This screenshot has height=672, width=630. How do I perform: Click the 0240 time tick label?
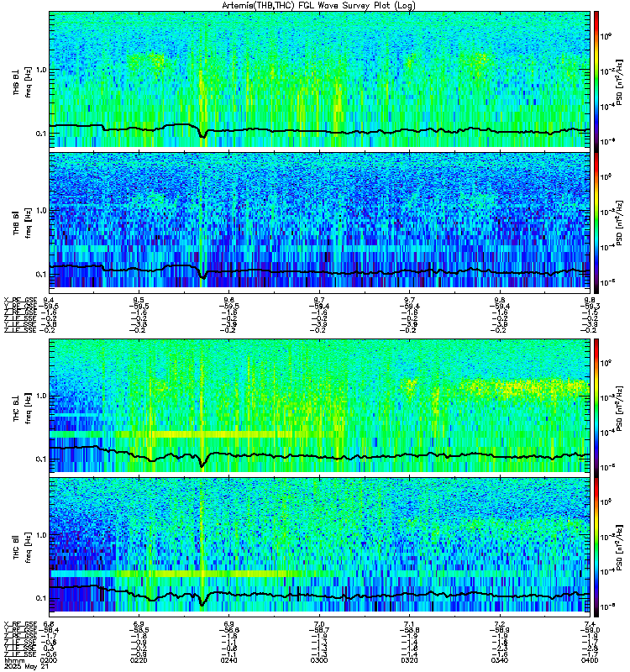228,660
